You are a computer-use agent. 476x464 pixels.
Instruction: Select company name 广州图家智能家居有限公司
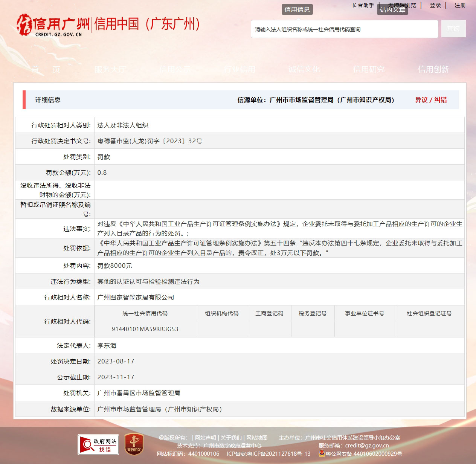click(x=136, y=297)
